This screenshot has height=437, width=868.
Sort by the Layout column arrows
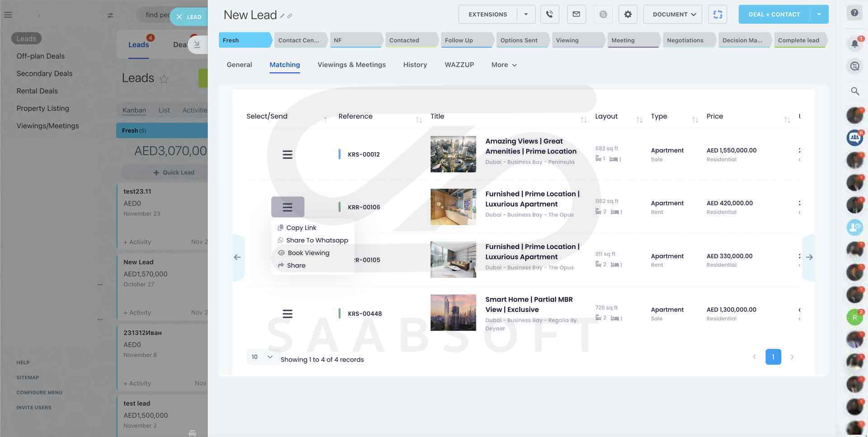(639, 120)
